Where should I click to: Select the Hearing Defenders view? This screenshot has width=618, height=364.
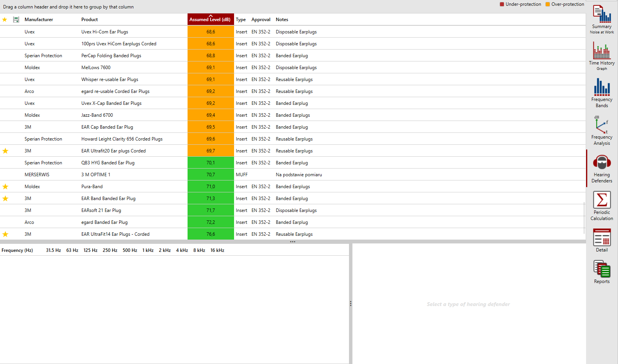tap(602, 169)
